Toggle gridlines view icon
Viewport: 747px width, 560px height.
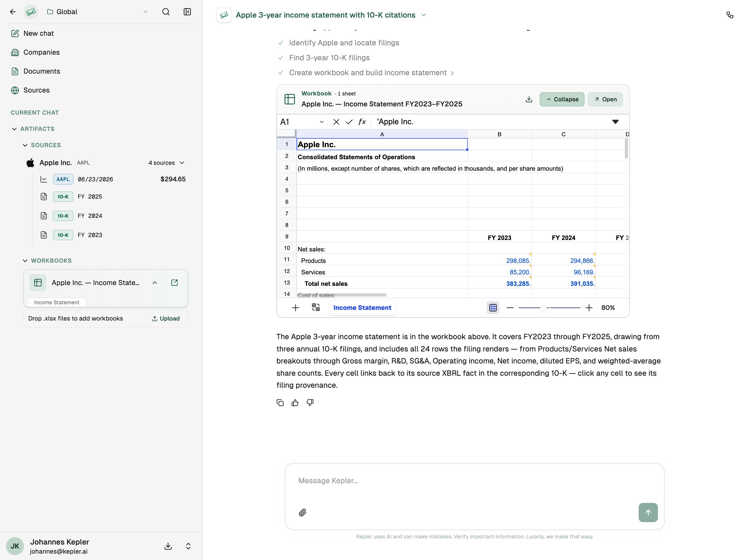pos(493,308)
